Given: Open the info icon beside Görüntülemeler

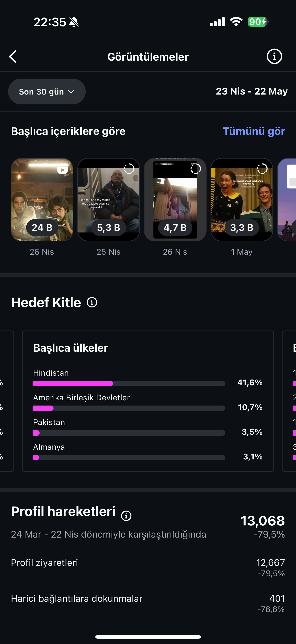Looking at the screenshot, I should pos(274,57).
